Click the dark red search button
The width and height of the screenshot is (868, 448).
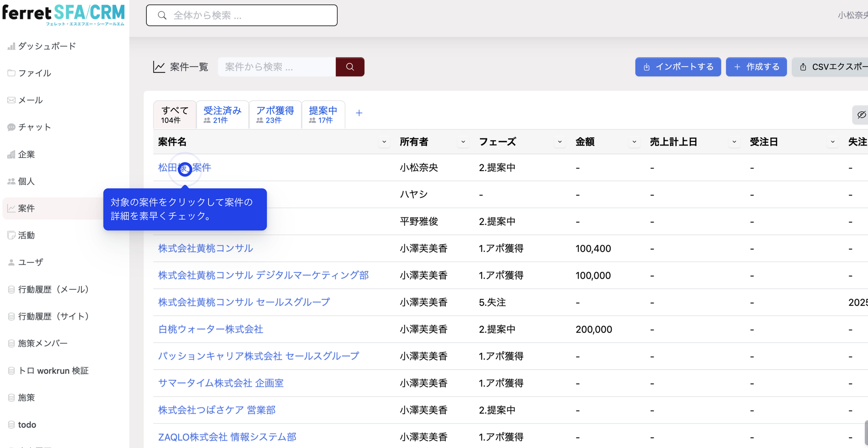point(350,67)
